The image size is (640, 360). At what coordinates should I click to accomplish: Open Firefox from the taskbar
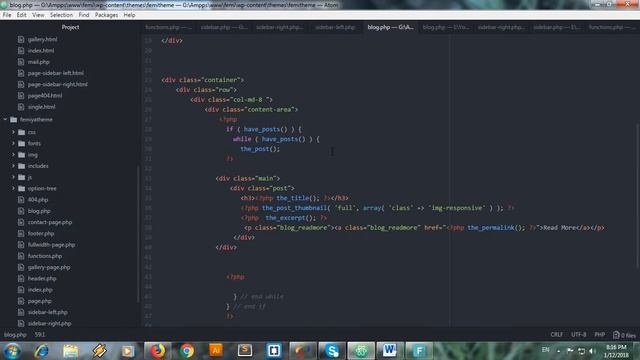tap(157, 351)
